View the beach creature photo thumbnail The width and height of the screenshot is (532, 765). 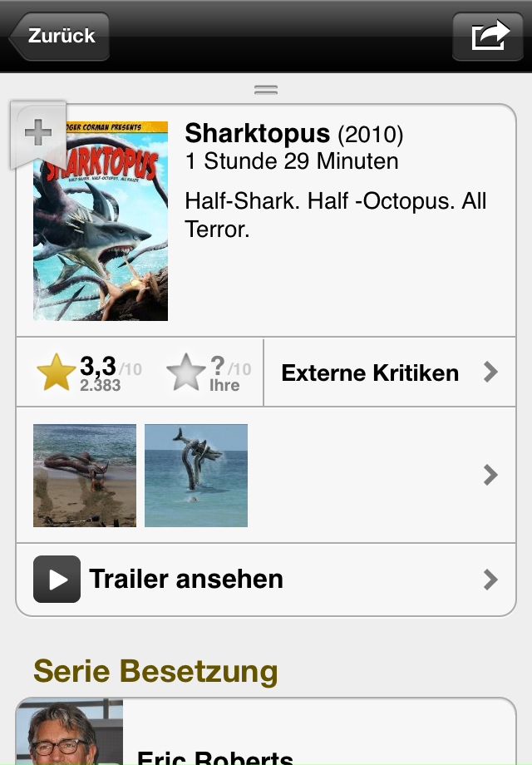(x=85, y=475)
